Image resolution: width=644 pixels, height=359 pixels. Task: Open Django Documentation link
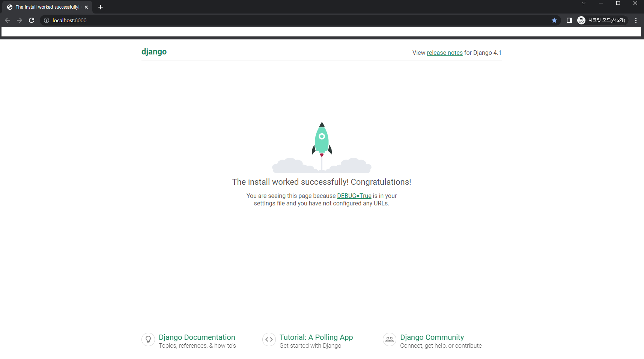[197, 337]
